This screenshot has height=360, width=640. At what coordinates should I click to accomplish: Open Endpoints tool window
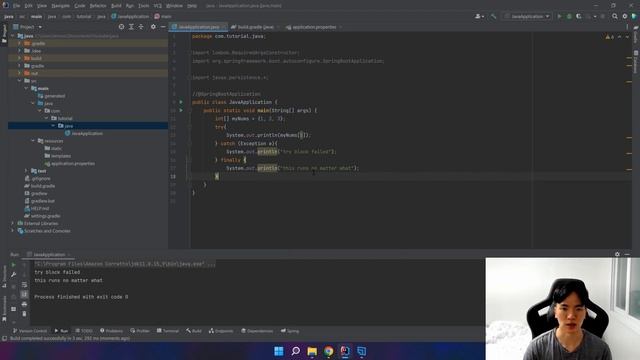[x=221, y=331]
